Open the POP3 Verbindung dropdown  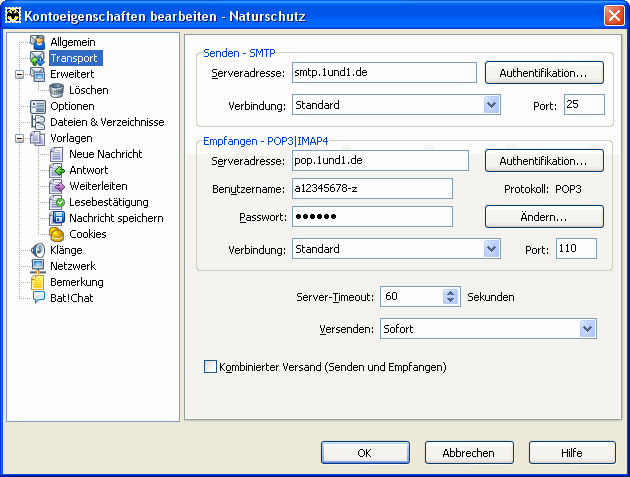491,249
